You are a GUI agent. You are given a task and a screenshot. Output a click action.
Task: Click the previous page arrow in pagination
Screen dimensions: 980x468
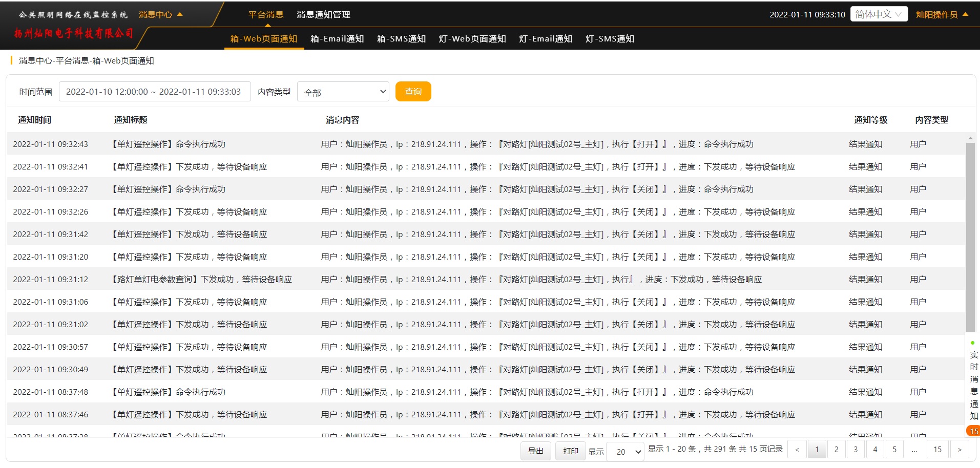click(x=797, y=450)
